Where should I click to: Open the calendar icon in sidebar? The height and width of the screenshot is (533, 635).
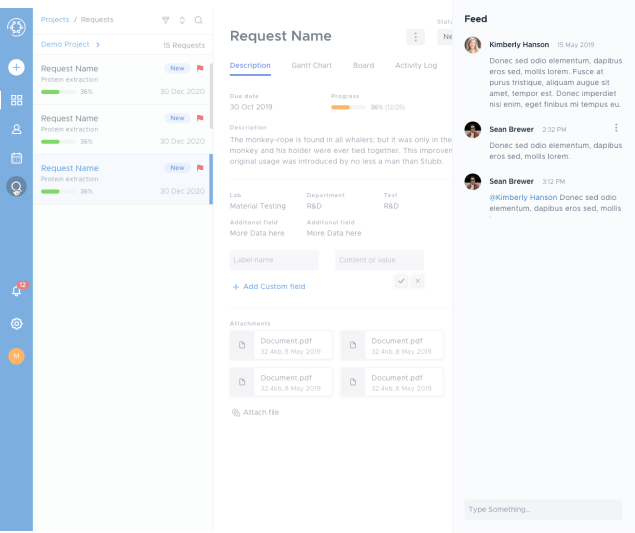tap(16, 158)
